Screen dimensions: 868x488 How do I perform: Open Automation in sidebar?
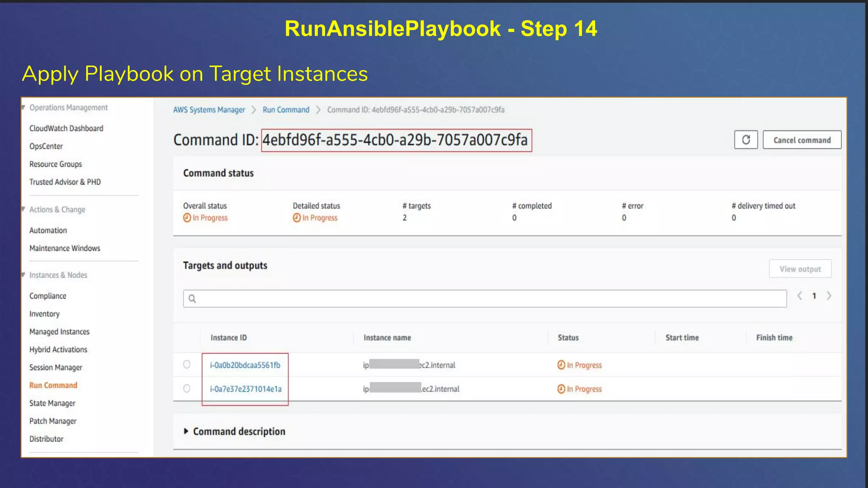tap(48, 230)
